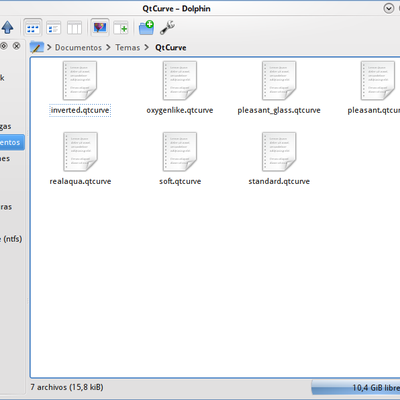
Task: Select the pleasant_glass.qtcurve file icon
Action: tap(279, 80)
